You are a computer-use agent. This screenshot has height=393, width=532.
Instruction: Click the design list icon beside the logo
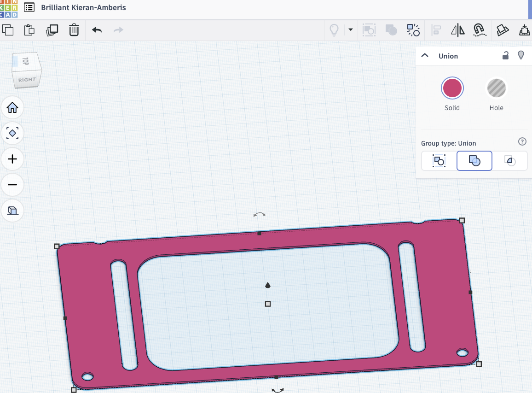(x=29, y=7)
